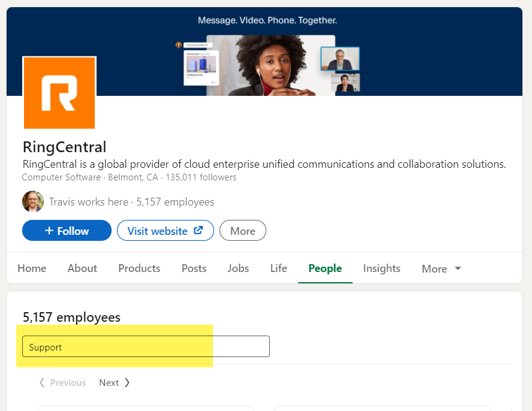532x411 pixels.
Task: Expand the More tab dropdown arrow
Action: (x=458, y=268)
